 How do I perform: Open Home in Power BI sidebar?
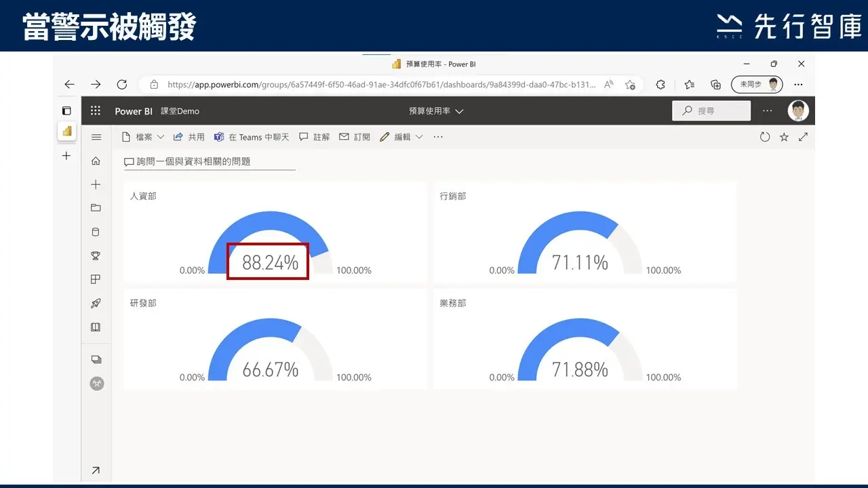96,161
